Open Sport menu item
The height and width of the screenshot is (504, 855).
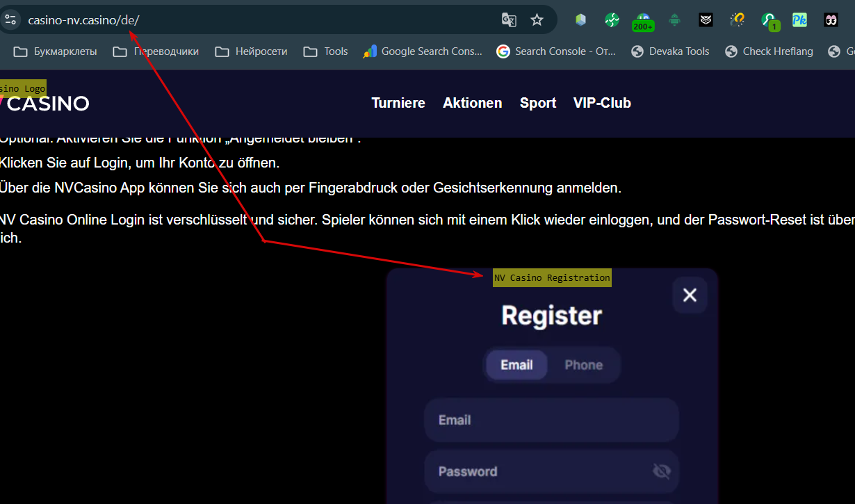(x=538, y=103)
